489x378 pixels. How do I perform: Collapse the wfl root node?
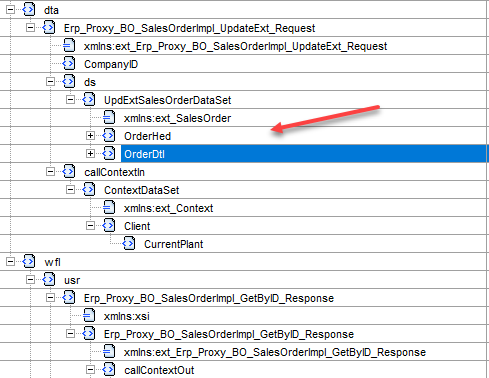coord(10,262)
